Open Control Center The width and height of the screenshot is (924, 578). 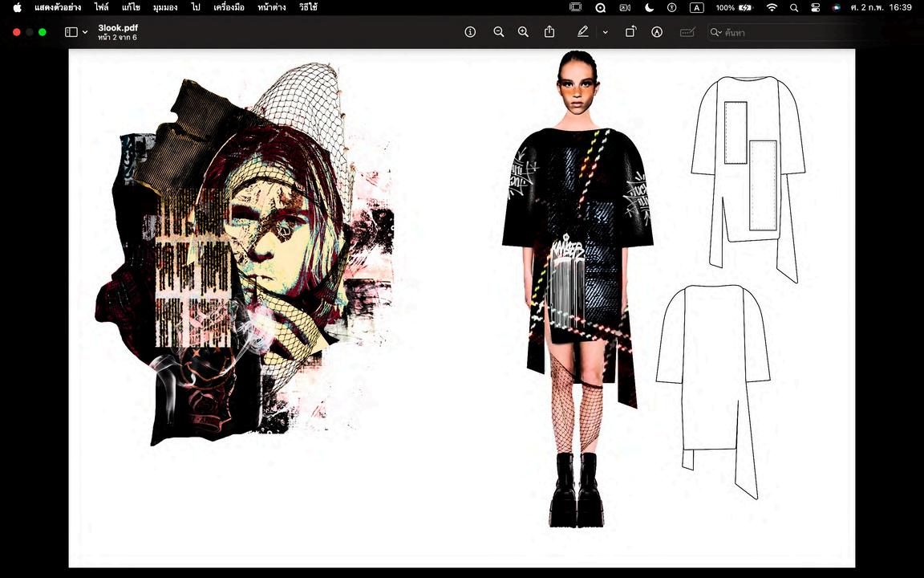816,8
